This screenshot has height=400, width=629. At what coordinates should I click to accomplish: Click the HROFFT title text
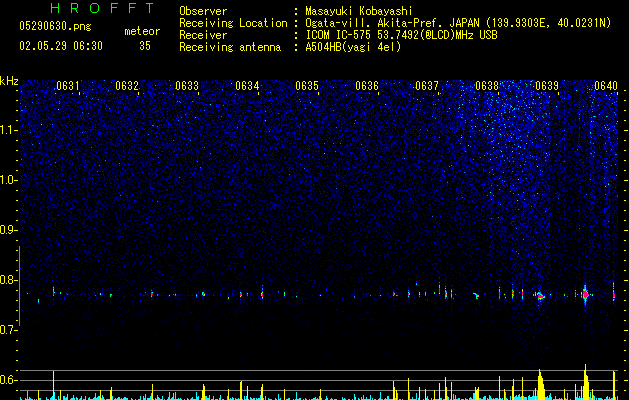102,8
